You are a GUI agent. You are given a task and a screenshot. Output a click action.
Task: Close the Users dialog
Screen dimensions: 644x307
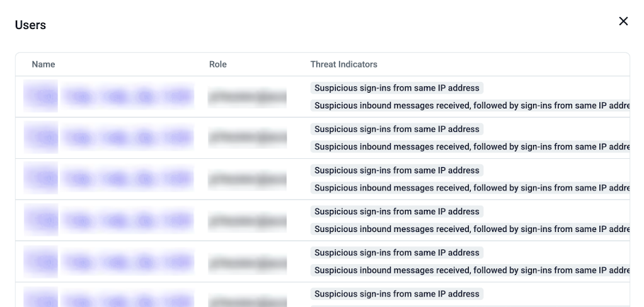tap(623, 21)
